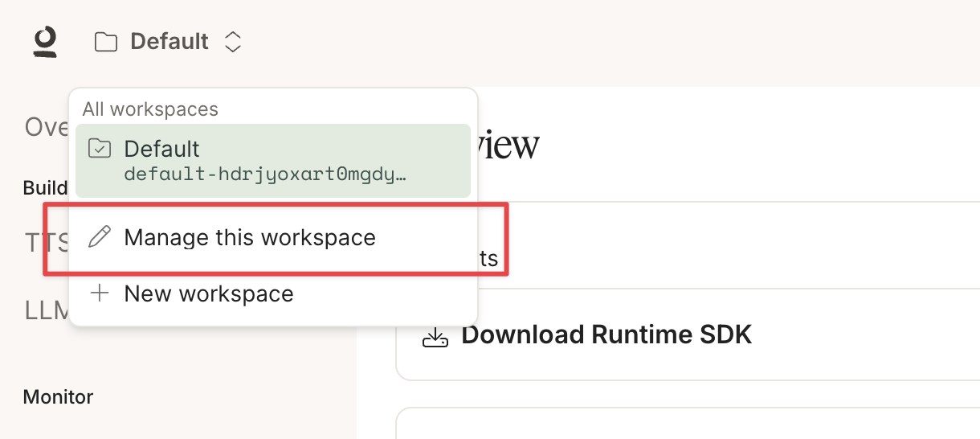The width and height of the screenshot is (980, 439).
Task: Toggle the up-down chevron next to Default
Action: 232,42
